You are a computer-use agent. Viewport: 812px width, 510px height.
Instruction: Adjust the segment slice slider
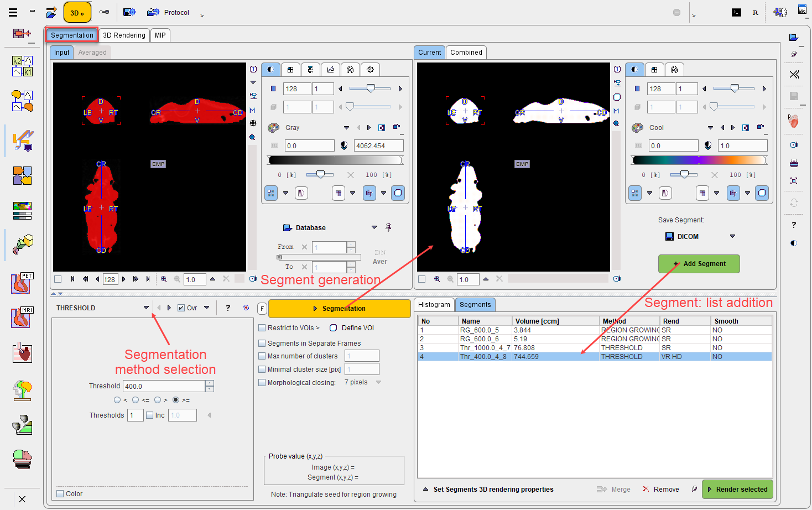click(735, 89)
